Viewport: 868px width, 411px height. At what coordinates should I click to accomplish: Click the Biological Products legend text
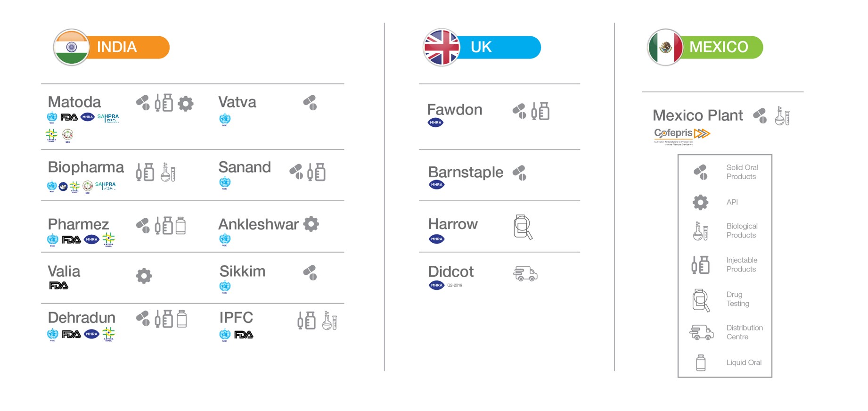click(x=742, y=230)
